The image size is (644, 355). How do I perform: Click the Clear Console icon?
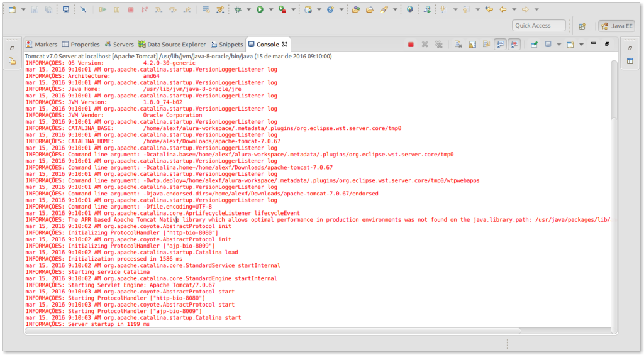(x=458, y=45)
